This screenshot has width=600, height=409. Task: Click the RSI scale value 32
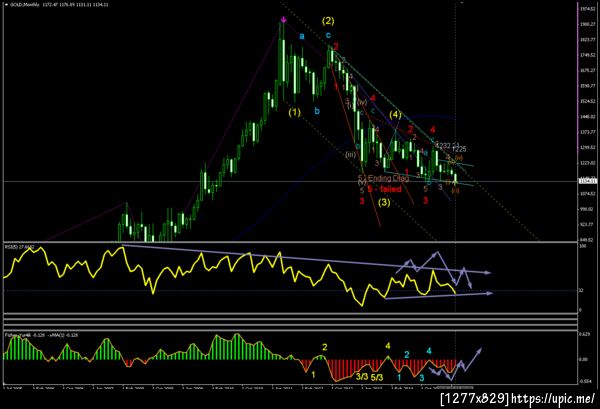[x=581, y=291]
